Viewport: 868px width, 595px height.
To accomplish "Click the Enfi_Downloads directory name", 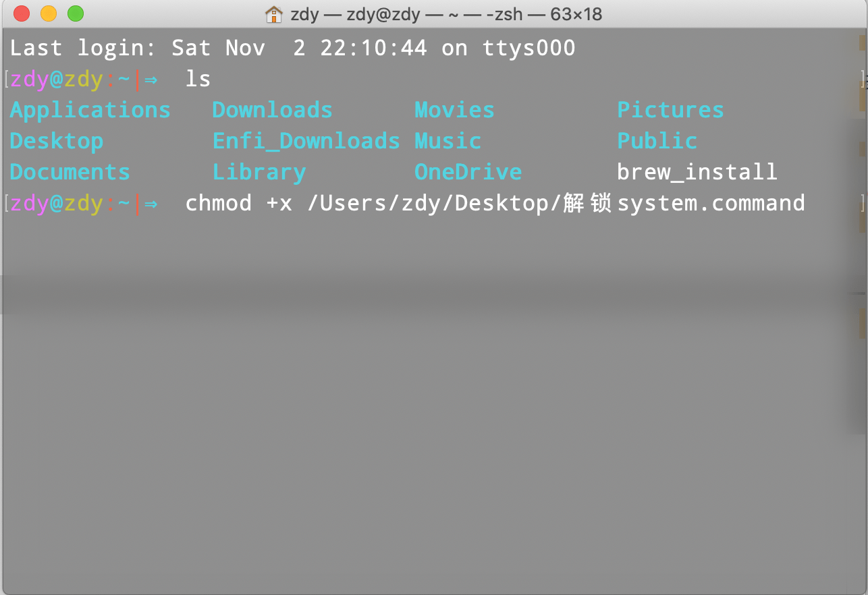I will pyautogui.click(x=306, y=141).
